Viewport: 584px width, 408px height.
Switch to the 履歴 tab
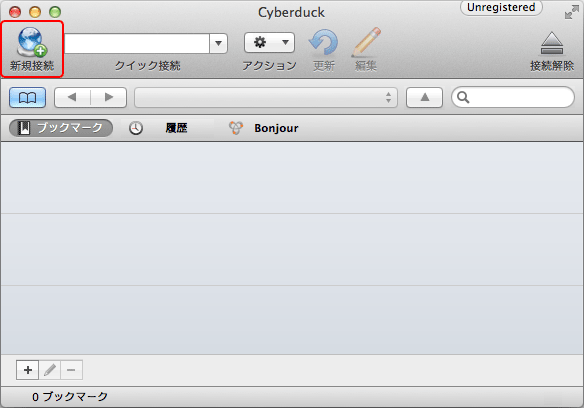176,128
